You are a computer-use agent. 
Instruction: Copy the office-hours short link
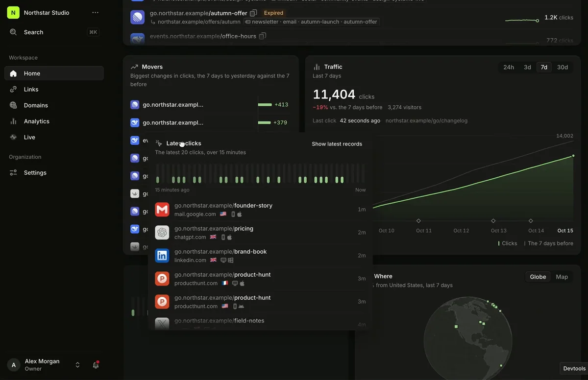pyautogui.click(x=263, y=36)
